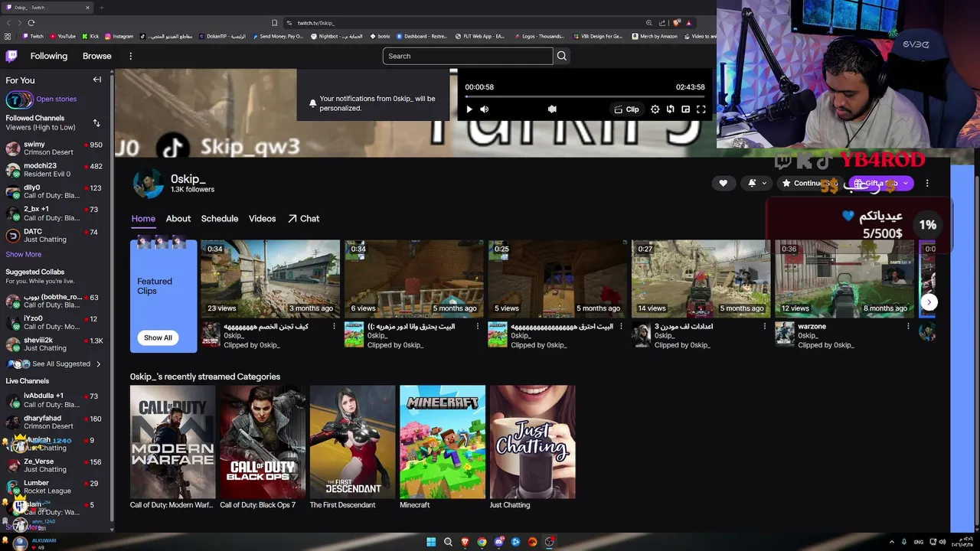Open options for the اعدادات لف مودرن clip
This screenshot has width=980, height=551.
pyautogui.click(x=765, y=327)
